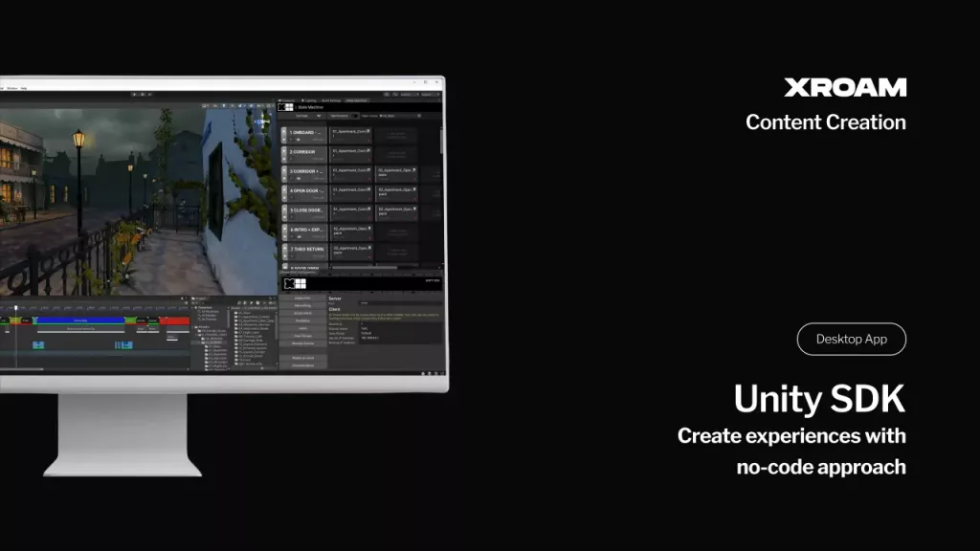Switch to the Lighting tab

pos(308,100)
